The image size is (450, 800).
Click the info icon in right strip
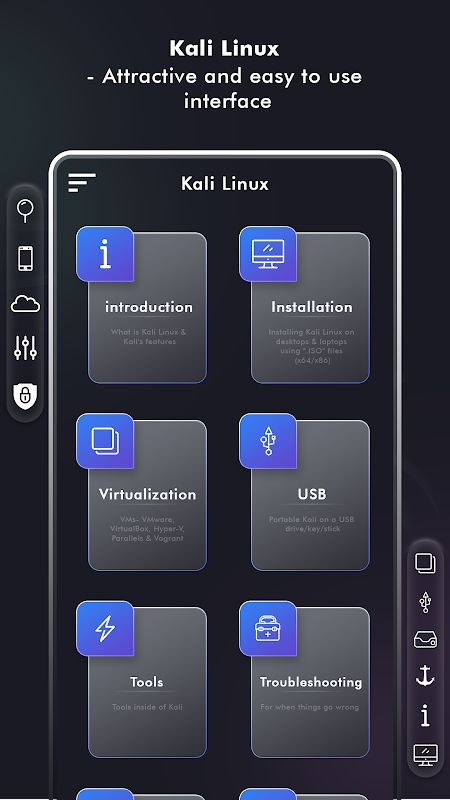click(x=425, y=714)
